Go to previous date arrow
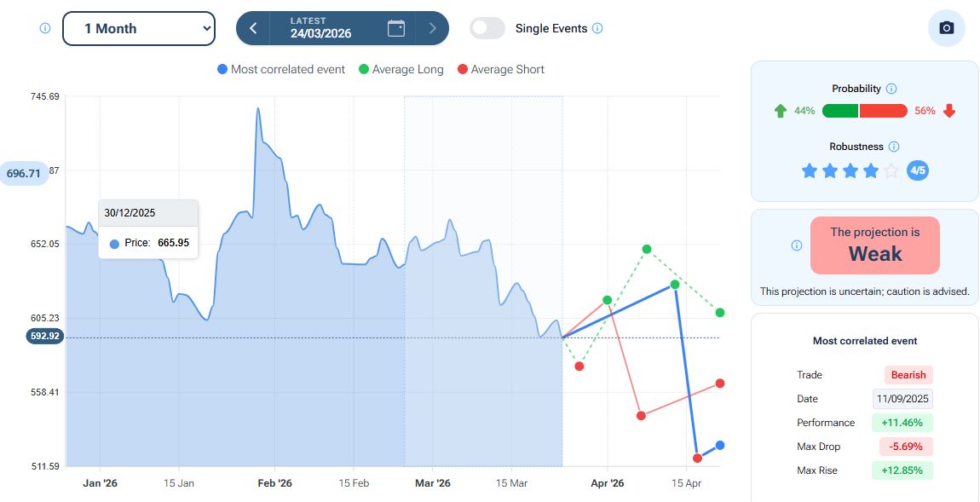The image size is (980, 502). coord(253,28)
